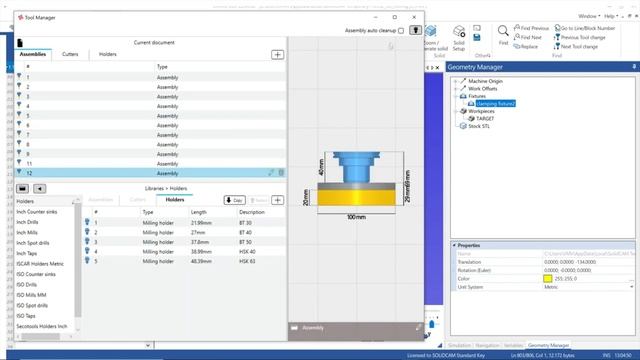Add a new holder with library plus button
The width and height of the screenshot is (640, 360).
(x=278, y=200)
